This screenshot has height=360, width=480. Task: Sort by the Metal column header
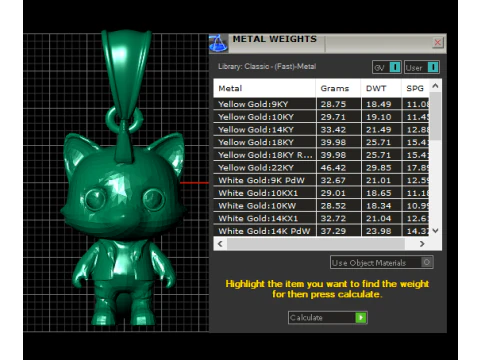click(264, 88)
